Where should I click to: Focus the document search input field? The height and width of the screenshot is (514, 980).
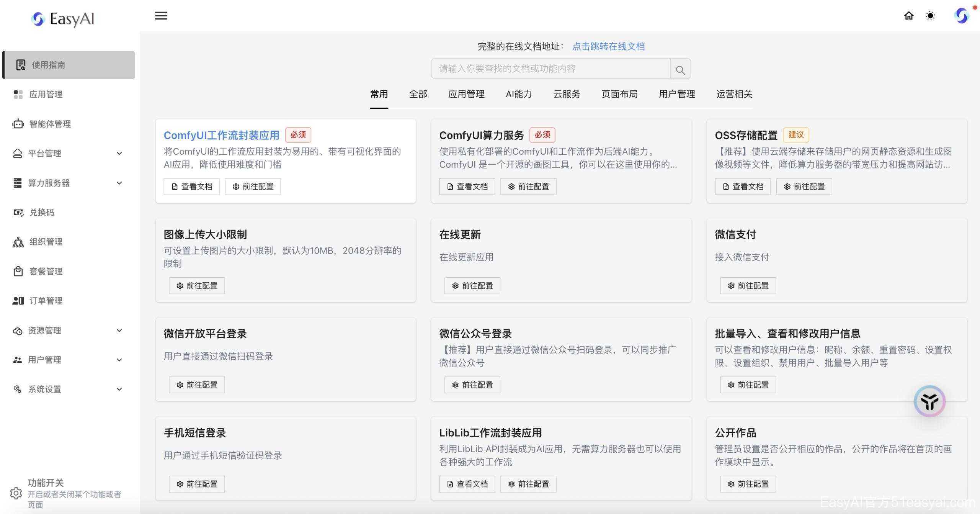click(551, 69)
